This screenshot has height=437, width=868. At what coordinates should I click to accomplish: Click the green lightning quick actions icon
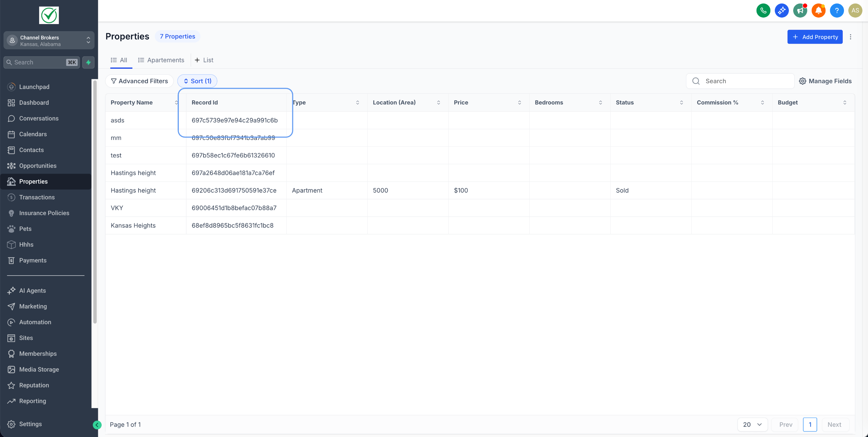tap(88, 62)
